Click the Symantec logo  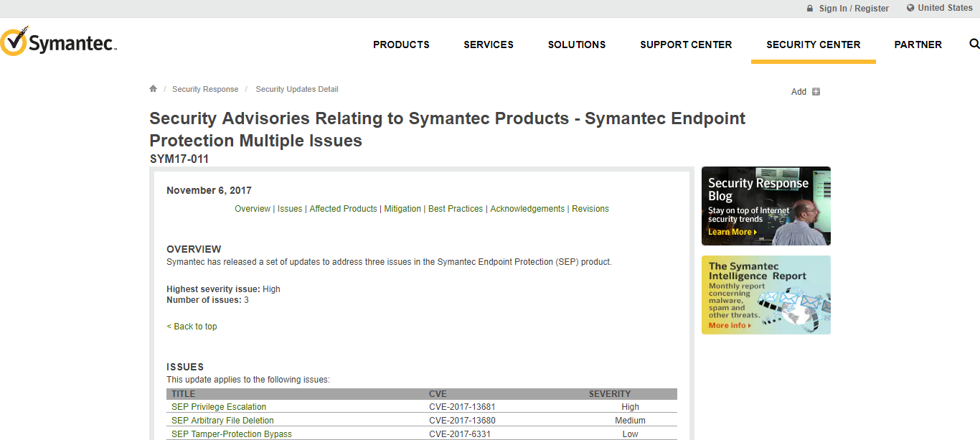click(x=59, y=42)
